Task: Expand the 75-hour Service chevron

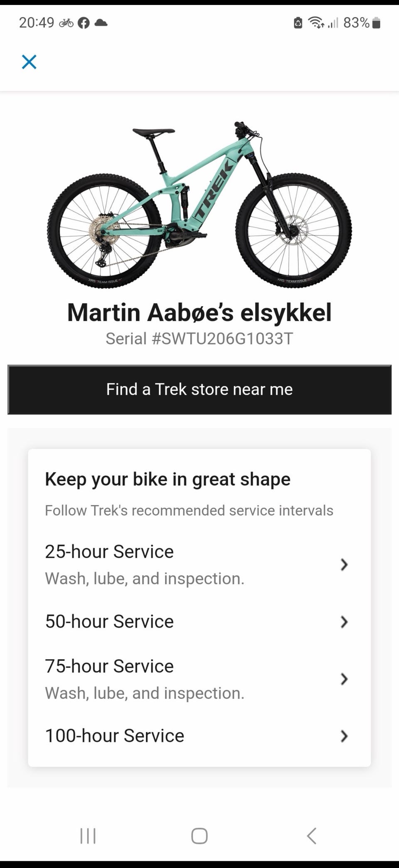Action: [344, 679]
